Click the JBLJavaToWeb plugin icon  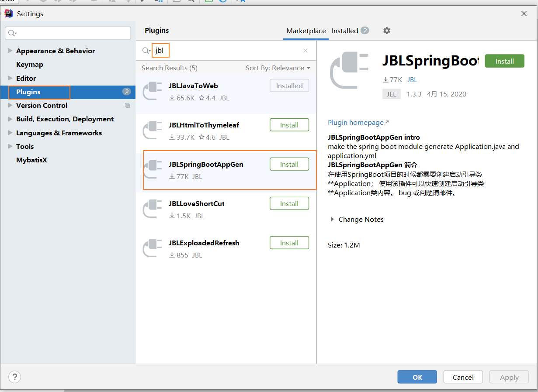[153, 91]
